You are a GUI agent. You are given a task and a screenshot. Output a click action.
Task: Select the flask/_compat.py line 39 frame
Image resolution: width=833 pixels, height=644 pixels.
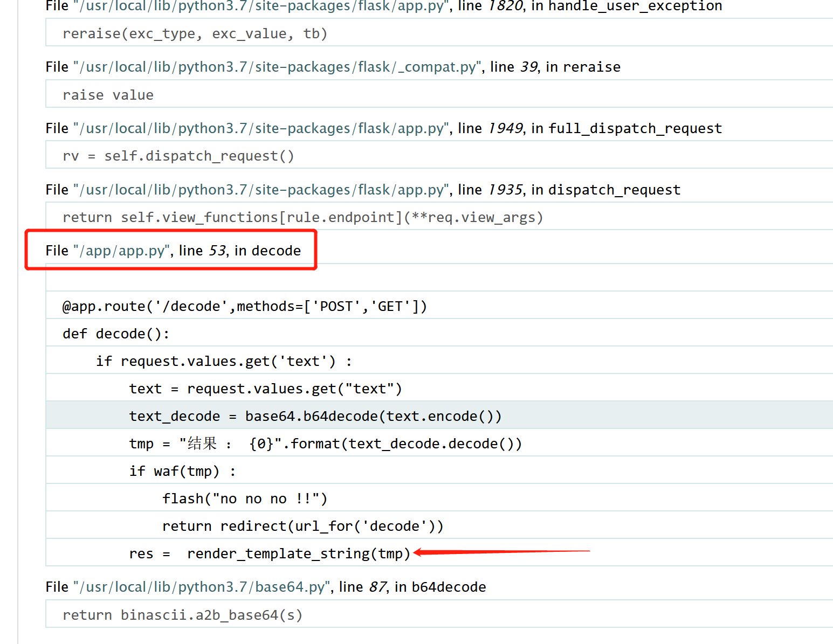coord(333,67)
